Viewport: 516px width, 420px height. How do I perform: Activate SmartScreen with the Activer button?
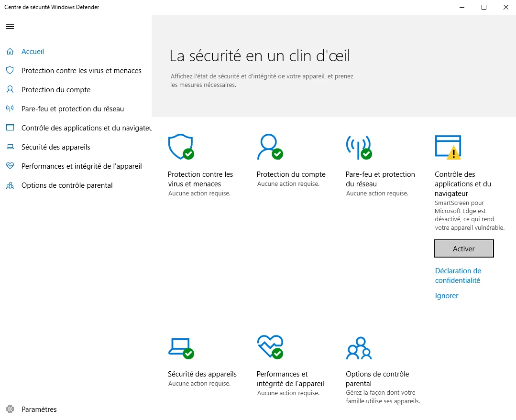click(463, 248)
